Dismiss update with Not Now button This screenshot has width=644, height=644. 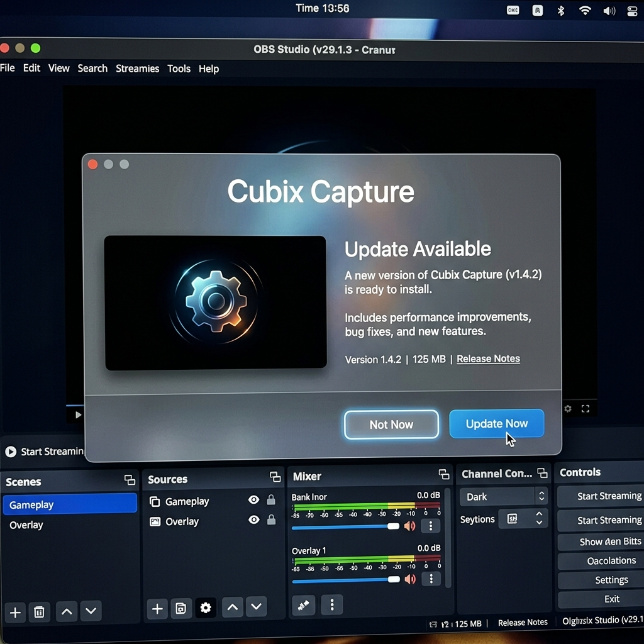coord(391,425)
